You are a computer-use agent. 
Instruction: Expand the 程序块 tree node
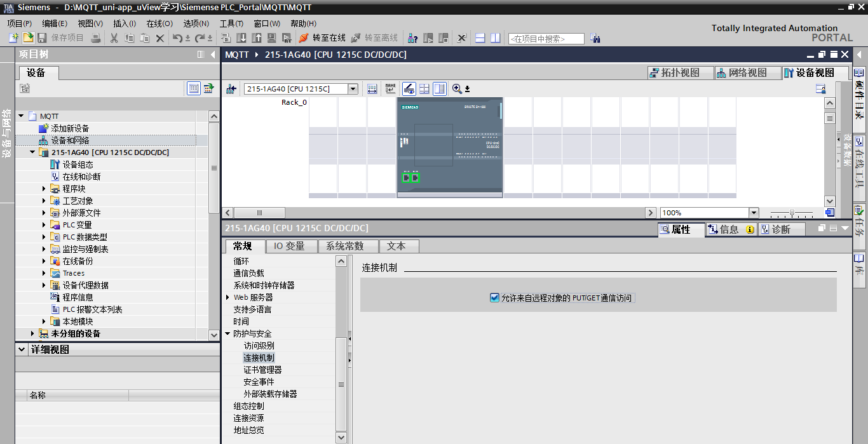pyautogui.click(x=44, y=189)
